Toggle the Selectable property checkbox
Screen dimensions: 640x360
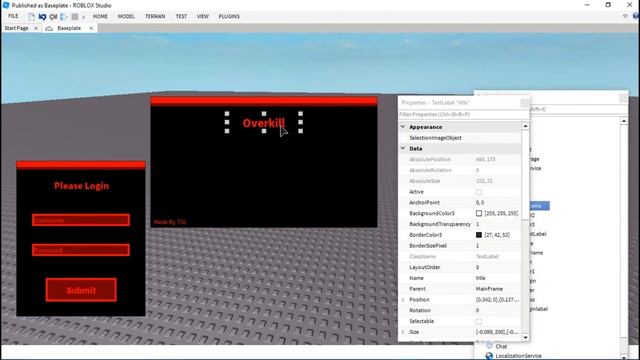(479, 321)
